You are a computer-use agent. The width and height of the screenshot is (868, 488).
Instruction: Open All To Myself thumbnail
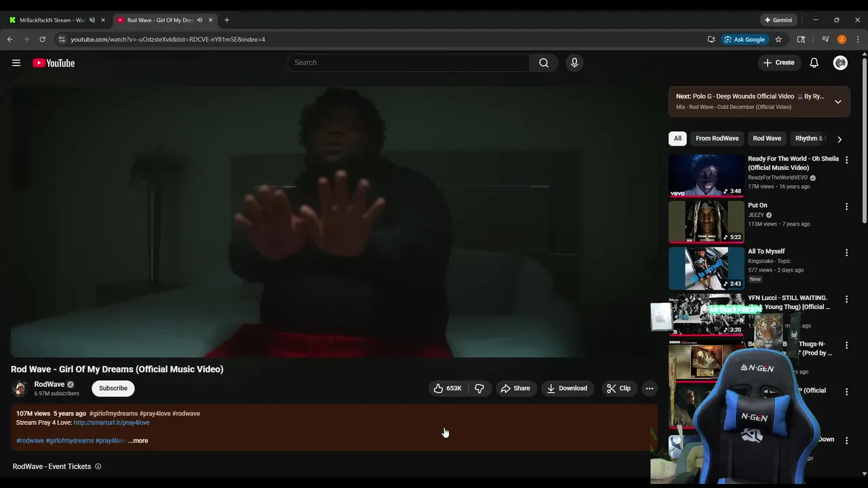707,268
